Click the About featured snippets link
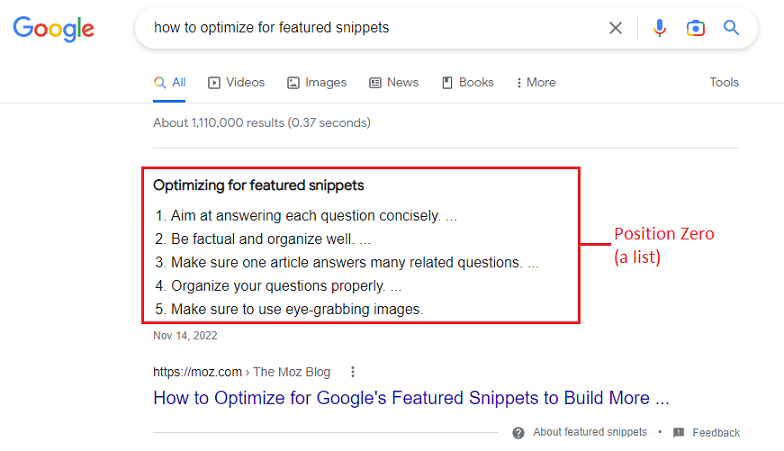784x451 pixels. tap(590, 432)
